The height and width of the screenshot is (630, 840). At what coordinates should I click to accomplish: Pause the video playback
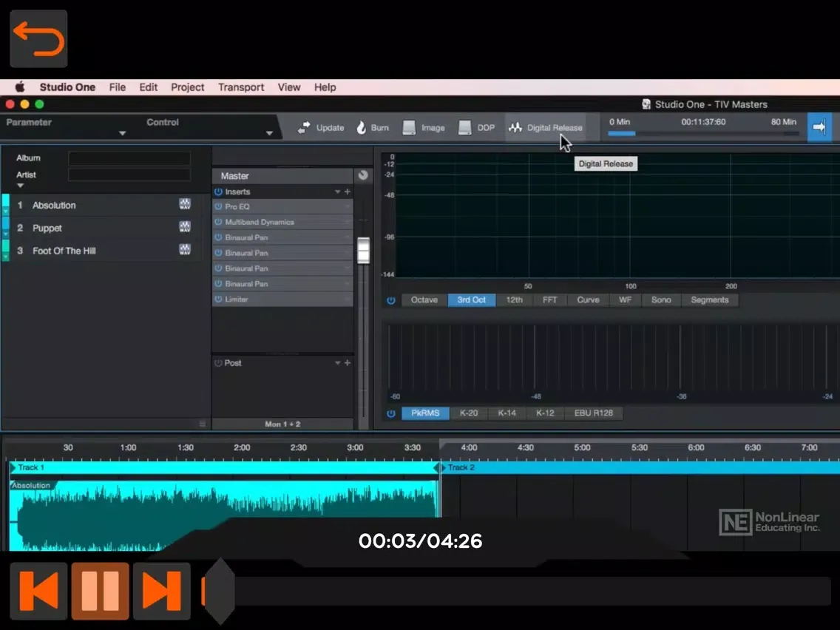pos(100,591)
